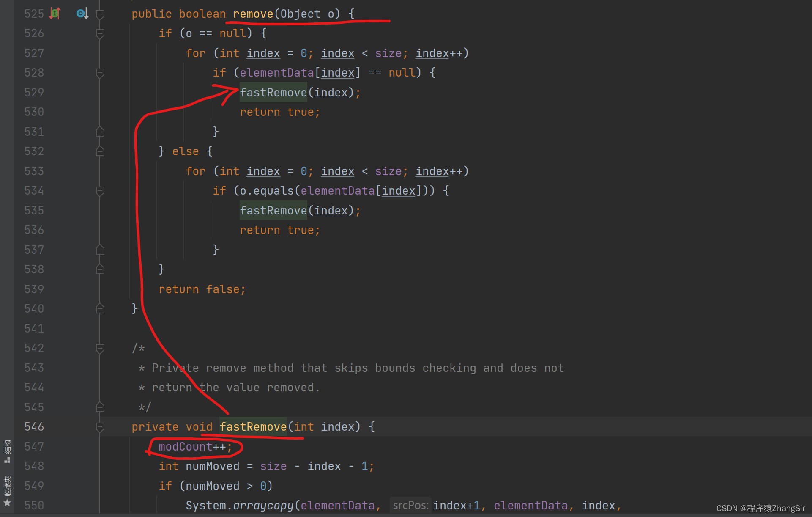Click the fold-end marker beside line 531
Image resolution: width=812 pixels, height=517 pixels.
100,132
